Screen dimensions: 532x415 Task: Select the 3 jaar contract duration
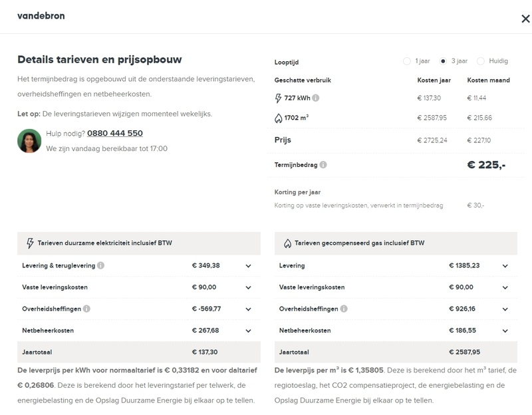pyautogui.click(x=444, y=61)
